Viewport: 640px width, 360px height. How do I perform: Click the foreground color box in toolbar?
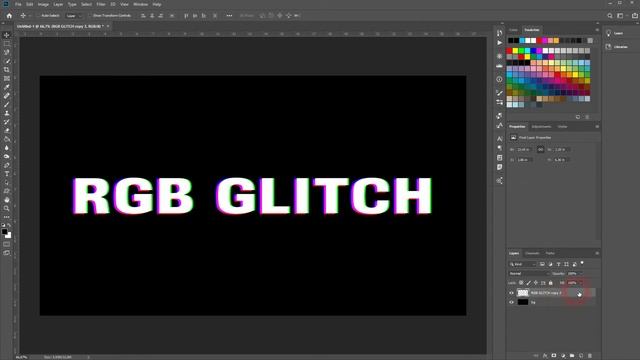4,232
